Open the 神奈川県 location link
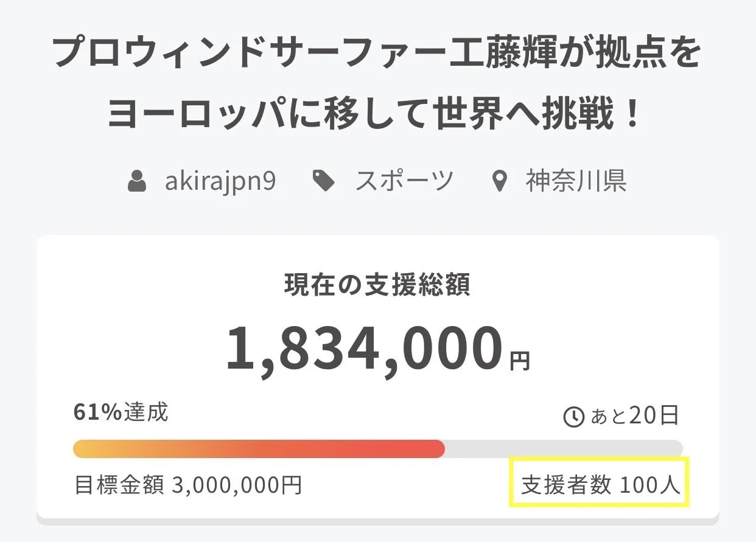The height and width of the screenshot is (542, 756). (x=576, y=181)
